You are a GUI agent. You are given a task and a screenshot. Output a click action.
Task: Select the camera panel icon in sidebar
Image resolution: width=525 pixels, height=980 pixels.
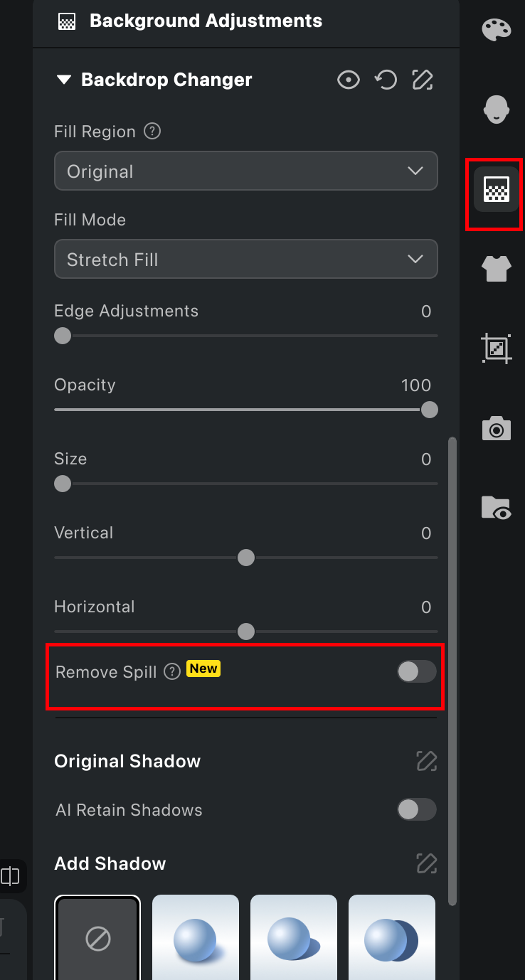(x=496, y=428)
